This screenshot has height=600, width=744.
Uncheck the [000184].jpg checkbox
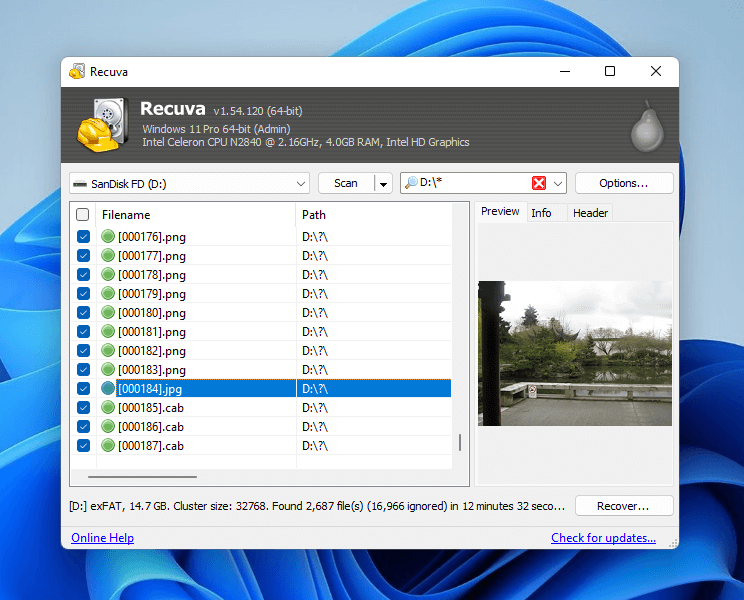coord(84,388)
